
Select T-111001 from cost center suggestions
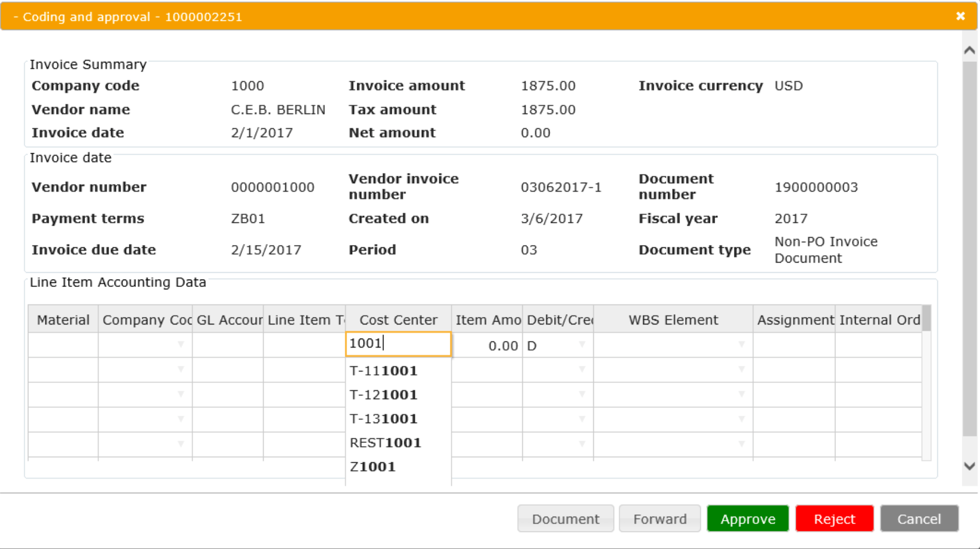(x=383, y=371)
